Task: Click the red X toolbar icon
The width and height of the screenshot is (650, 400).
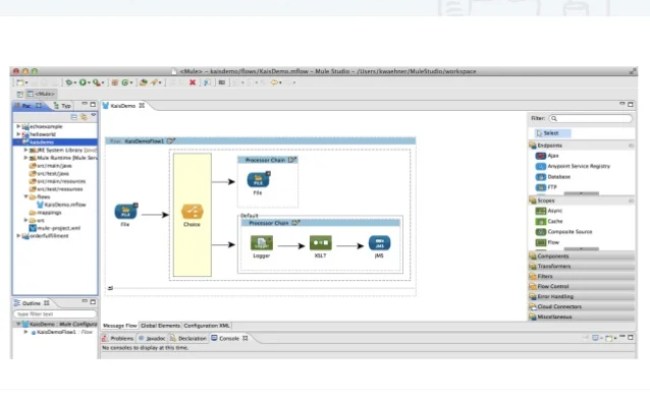Action: click(192, 82)
